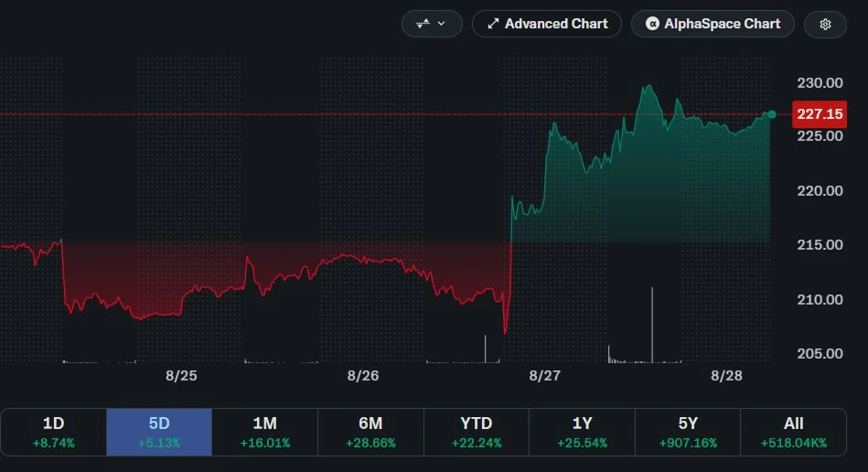
Task: Launch the AlphaSpace Chart
Action: click(713, 24)
